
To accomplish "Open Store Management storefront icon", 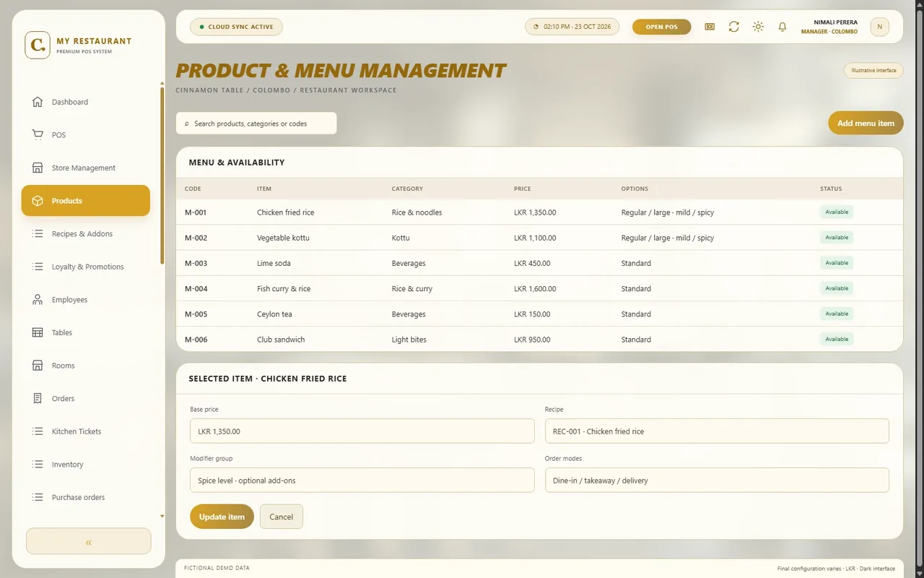I will tap(38, 168).
